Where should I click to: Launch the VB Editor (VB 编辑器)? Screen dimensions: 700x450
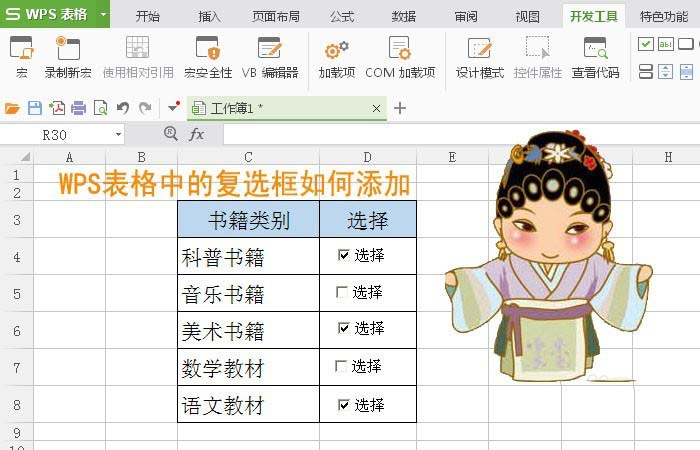[x=269, y=48]
